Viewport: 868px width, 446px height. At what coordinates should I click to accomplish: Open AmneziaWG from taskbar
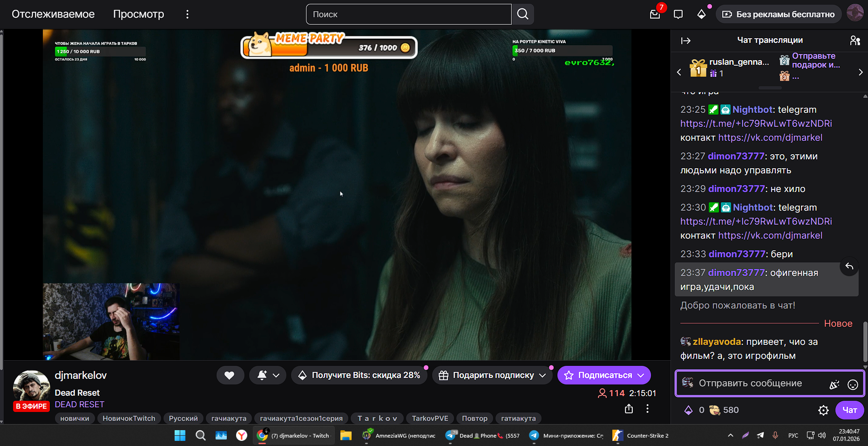[399, 436]
